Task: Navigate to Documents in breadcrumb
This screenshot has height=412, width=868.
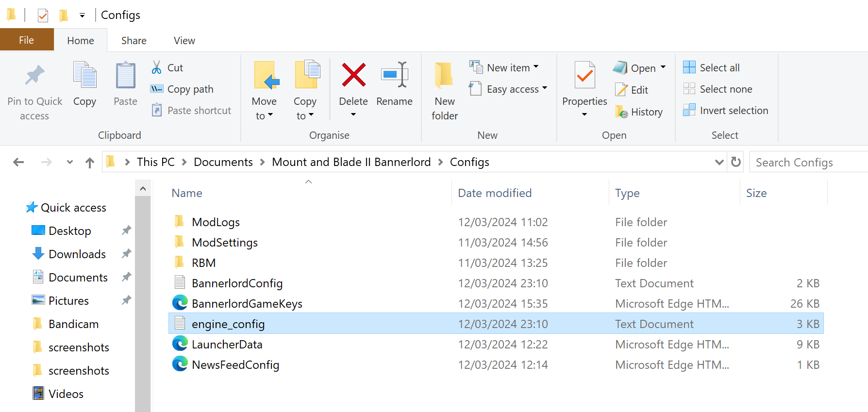Action: (223, 162)
